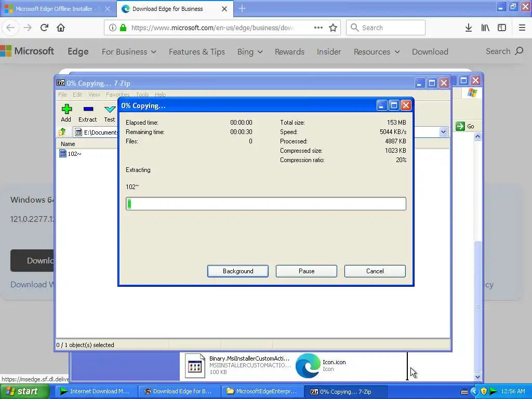This screenshot has height=399, width=532.
Task: Reload the current page
Action: tap(44, 28)
